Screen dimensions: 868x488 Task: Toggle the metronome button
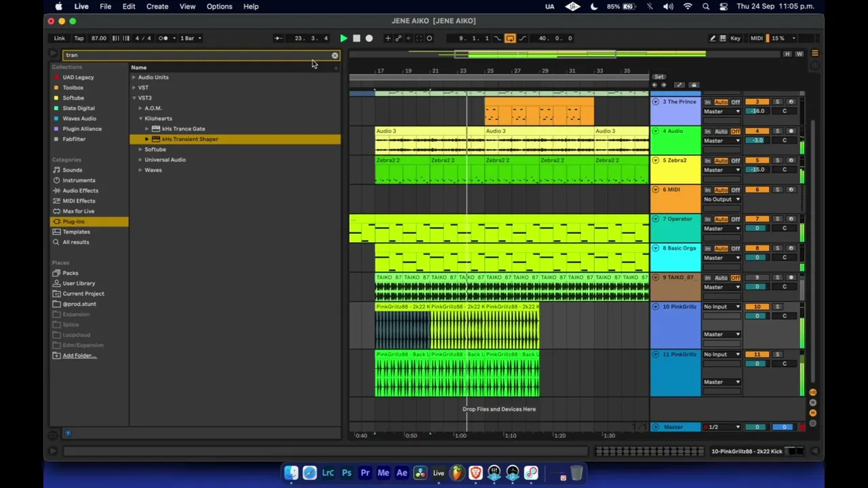click(x=163, y=38)
